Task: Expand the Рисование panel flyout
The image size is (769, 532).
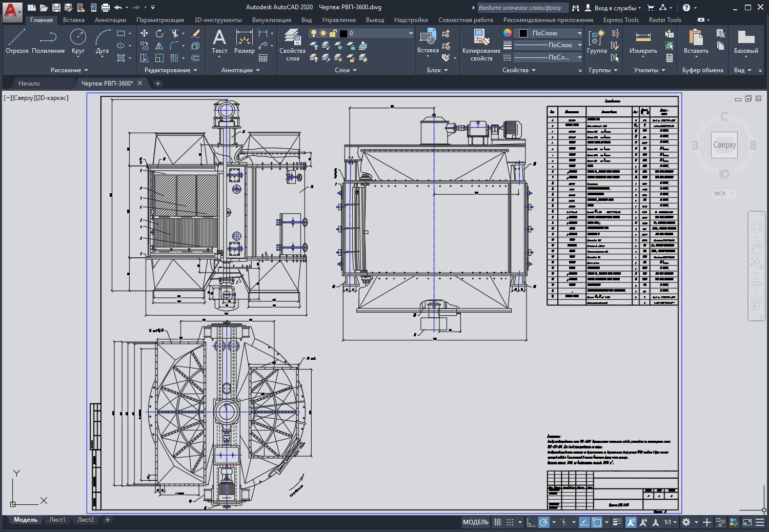Action: tap(69, 70)
